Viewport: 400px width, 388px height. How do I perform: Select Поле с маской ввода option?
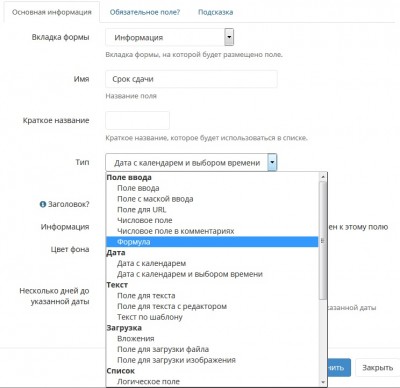pos(155,199)
